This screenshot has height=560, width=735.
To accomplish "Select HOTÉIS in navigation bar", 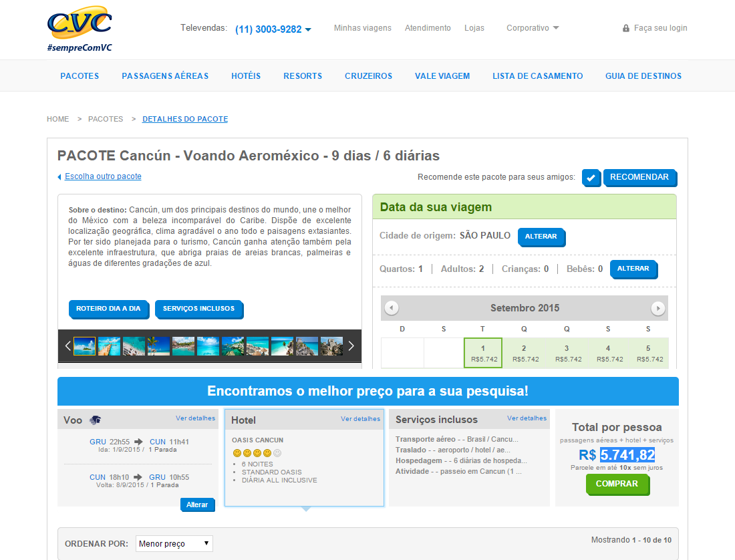I will [x=246, y=76].
